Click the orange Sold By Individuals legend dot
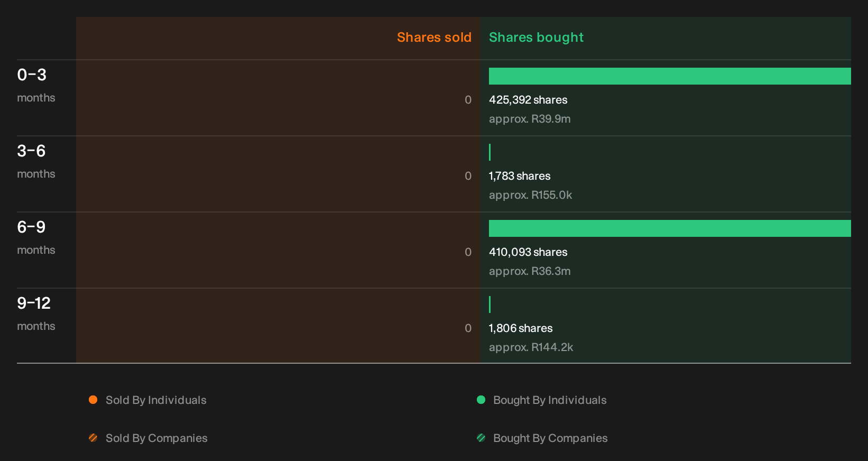Screen dimensions: 868x461 (x=93, y=400)
